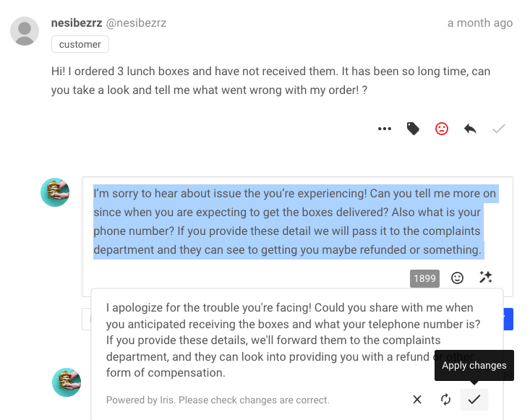Discard the suggested rewrite with X
The width and height of the screenshot is (530, 420).
[x=417, y=399]
